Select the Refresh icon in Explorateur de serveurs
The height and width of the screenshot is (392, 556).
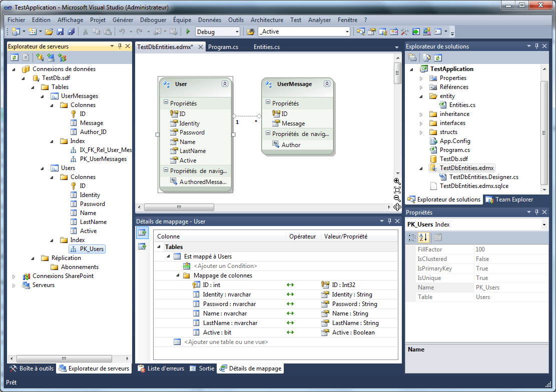pyautogui.click(x=14, y=57)
